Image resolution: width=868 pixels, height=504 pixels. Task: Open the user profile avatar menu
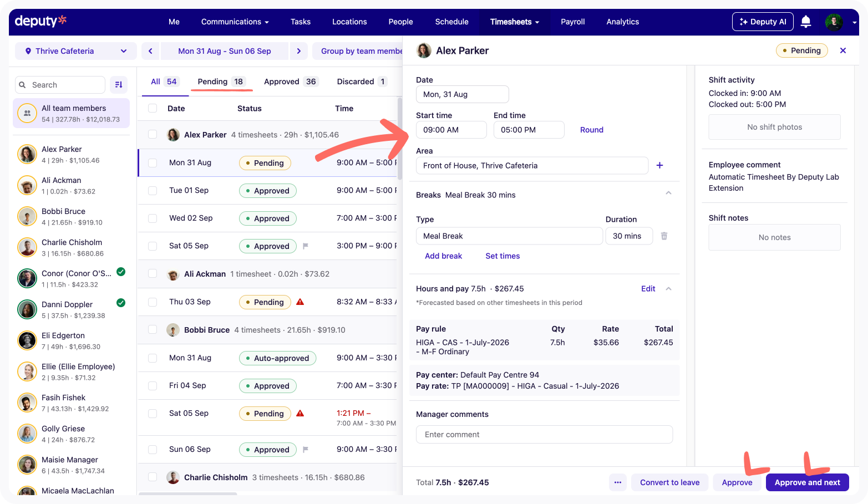pyautogui.click(x=834, y=22)
